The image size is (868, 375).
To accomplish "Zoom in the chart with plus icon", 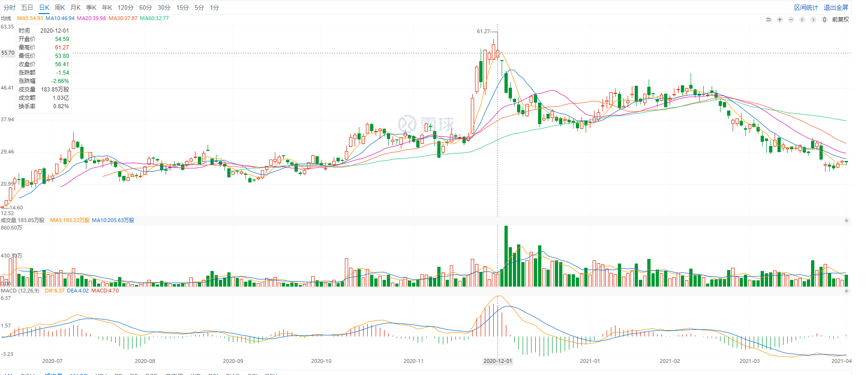I will point(780,20).
